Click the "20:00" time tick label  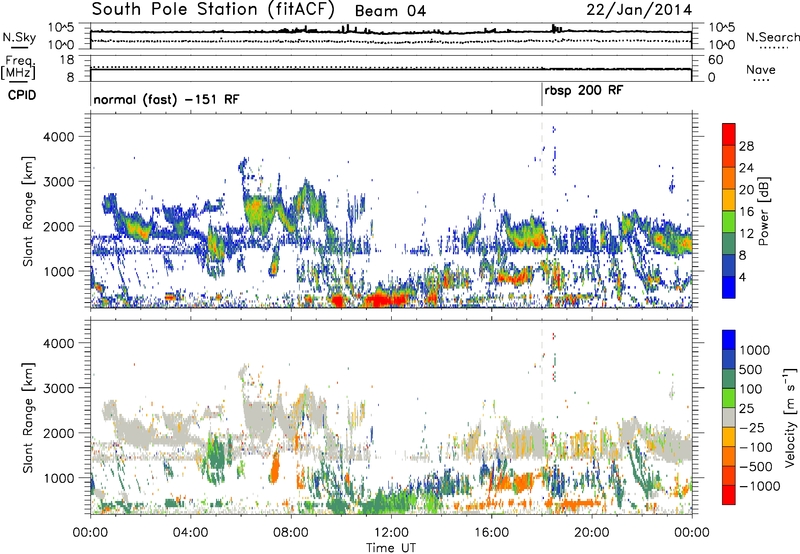point(591,532)
